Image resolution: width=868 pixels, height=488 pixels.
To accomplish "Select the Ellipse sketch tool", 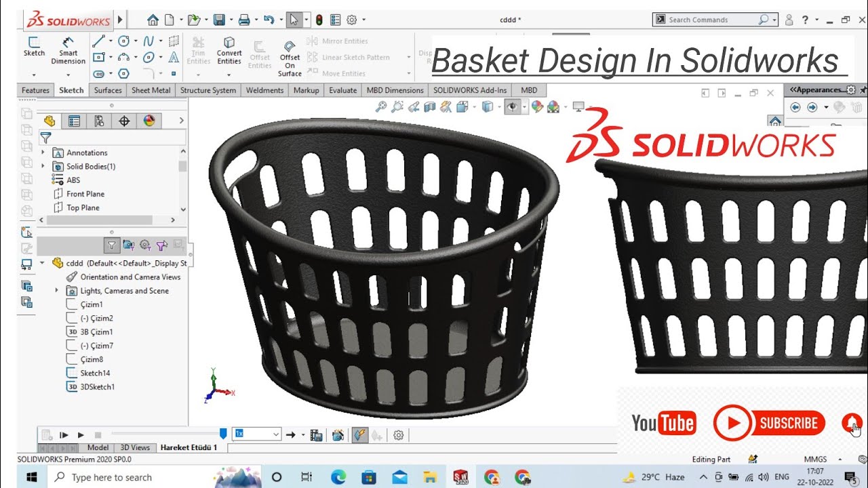I will point(149,57).
